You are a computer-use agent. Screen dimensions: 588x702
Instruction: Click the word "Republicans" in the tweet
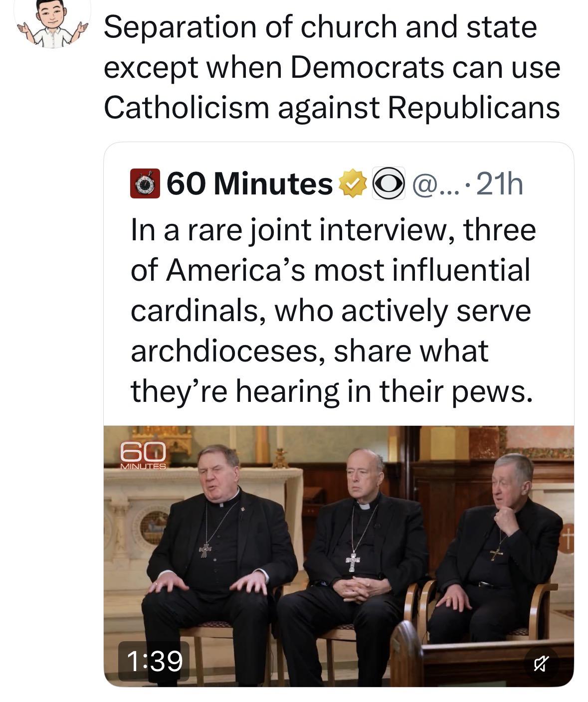(473, 107)
